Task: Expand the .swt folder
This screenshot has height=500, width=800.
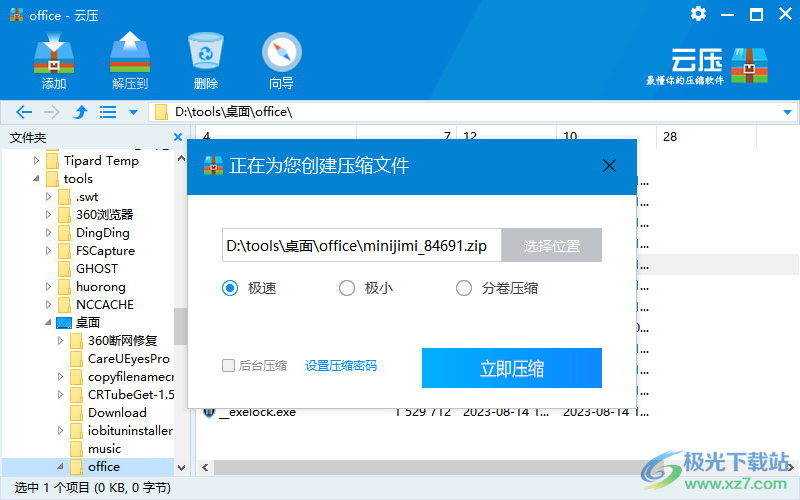Action: point(48,196)
